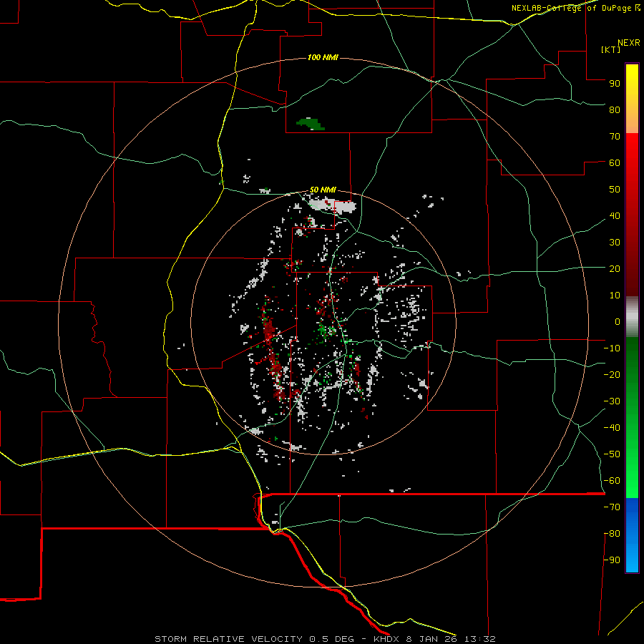This screenshot has width=644, height=644.
Task: Click the -30 value on the velocity scale
Action: 612,401
